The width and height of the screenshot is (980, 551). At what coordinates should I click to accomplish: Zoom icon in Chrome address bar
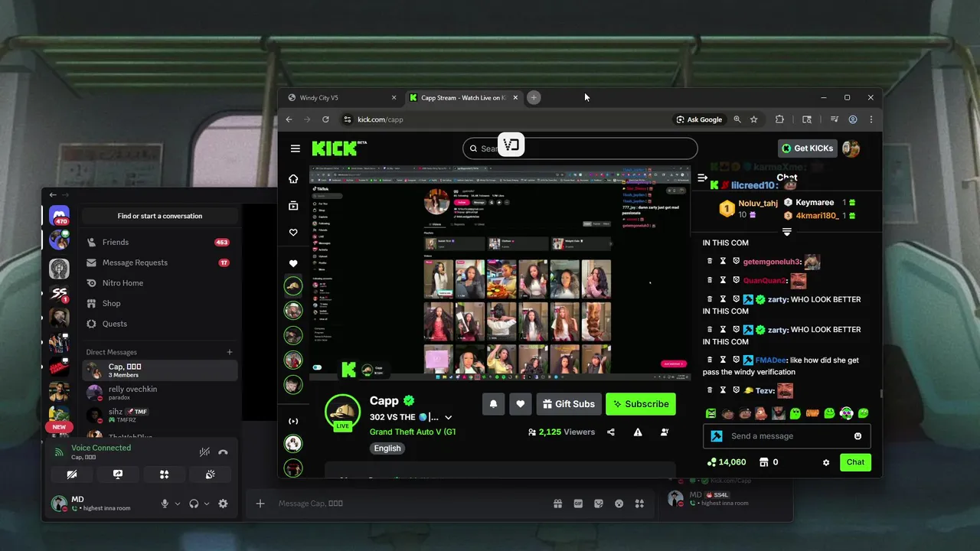737,119
